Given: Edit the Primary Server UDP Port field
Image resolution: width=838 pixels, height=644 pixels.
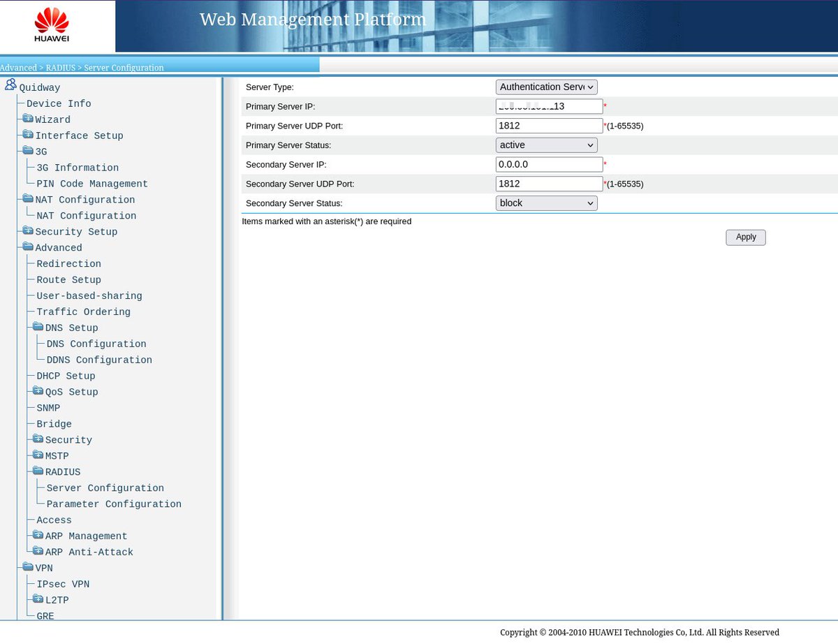Looking at the screenshot, I should 550,126.
